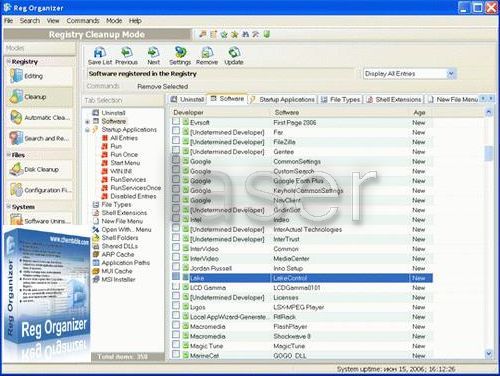The width and height of the screenshot is (500, 376).
Task: Click the Previous arrow toolbar icon
Action: click(x=127, y=53)
